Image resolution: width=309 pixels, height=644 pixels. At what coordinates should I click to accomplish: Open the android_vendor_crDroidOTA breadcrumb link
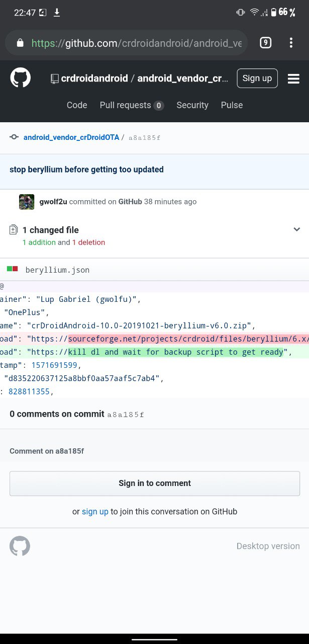[71, 137]
